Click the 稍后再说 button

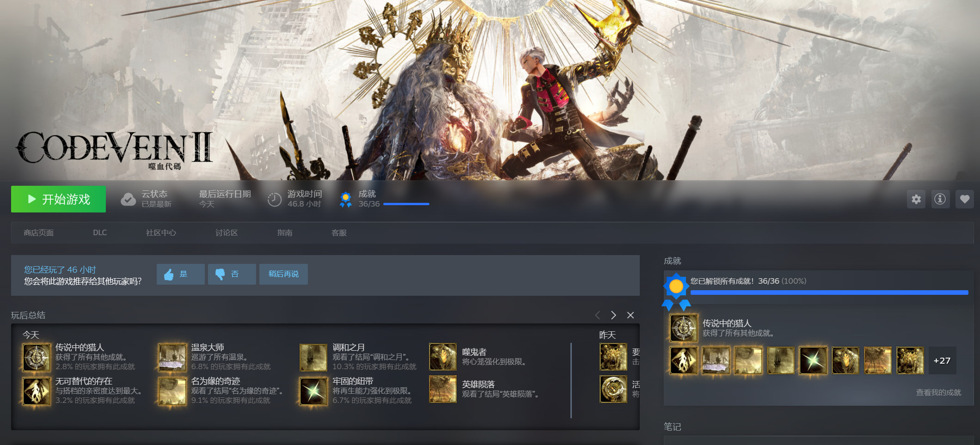283,274
